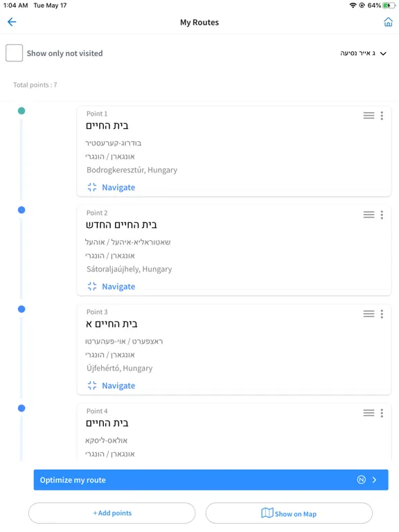The image size is (399, 532).
Task: Open the three-dot menu for Point 2
Action: click(382, 215)
